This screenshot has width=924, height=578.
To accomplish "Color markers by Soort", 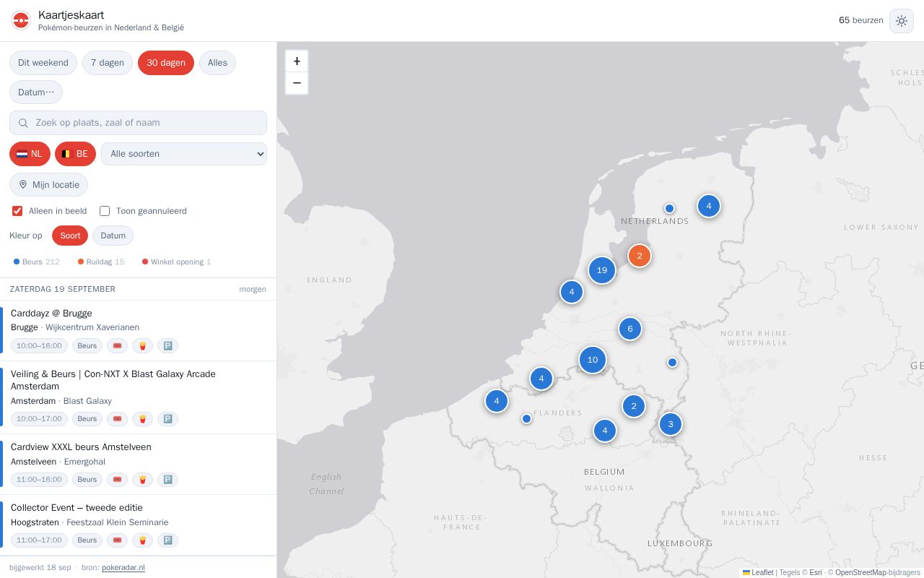I will coord(70,236).
